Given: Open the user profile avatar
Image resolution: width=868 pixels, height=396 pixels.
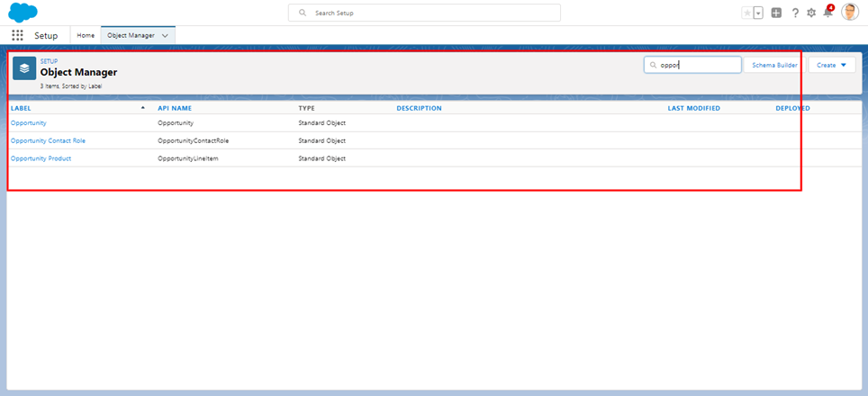Looking at the screenshot, I should click(850, 12).
